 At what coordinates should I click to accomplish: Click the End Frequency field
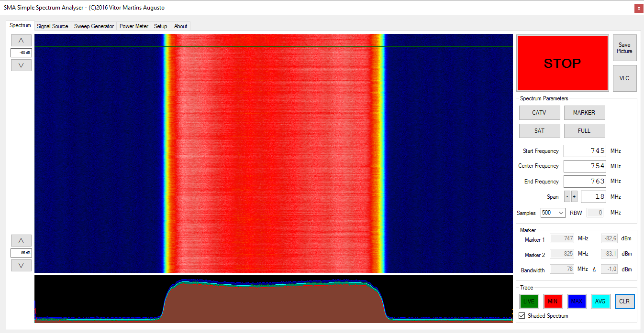[585, 182]
